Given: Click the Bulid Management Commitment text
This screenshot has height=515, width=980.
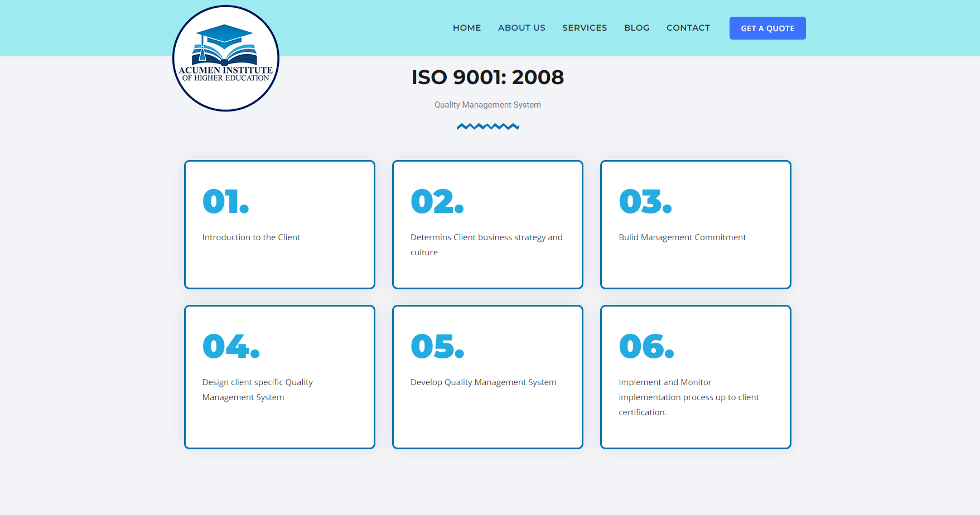Looking at the screenshot, I should coord(682,237).
